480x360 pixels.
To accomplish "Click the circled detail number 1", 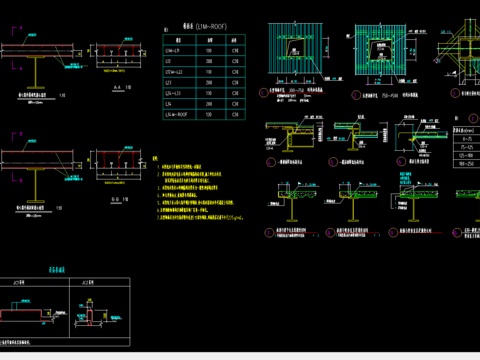I will pos(263,93).
